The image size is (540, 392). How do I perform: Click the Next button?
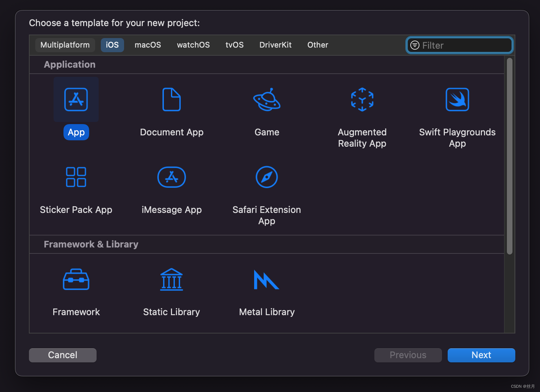coord(481,355)
